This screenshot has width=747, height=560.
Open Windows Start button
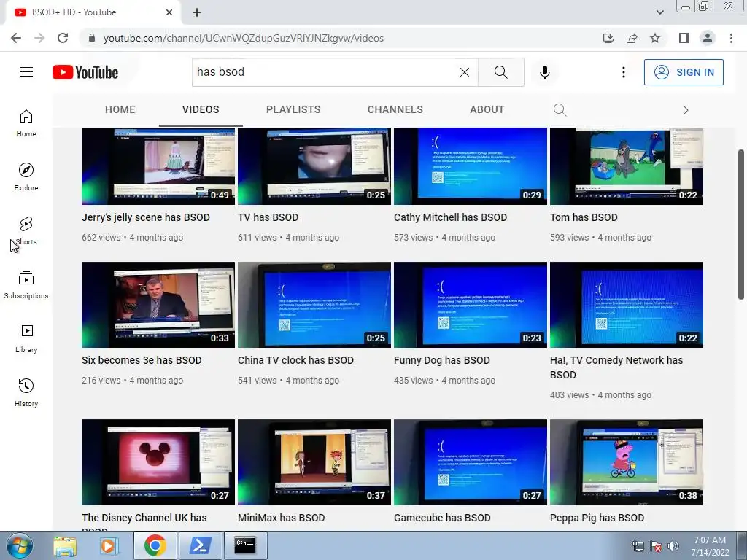tap(19, 545)
